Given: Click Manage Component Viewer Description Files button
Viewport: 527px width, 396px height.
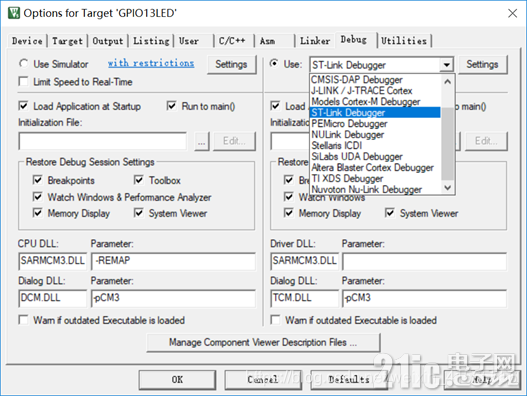Looking at the screenshot, I should 264,343.
